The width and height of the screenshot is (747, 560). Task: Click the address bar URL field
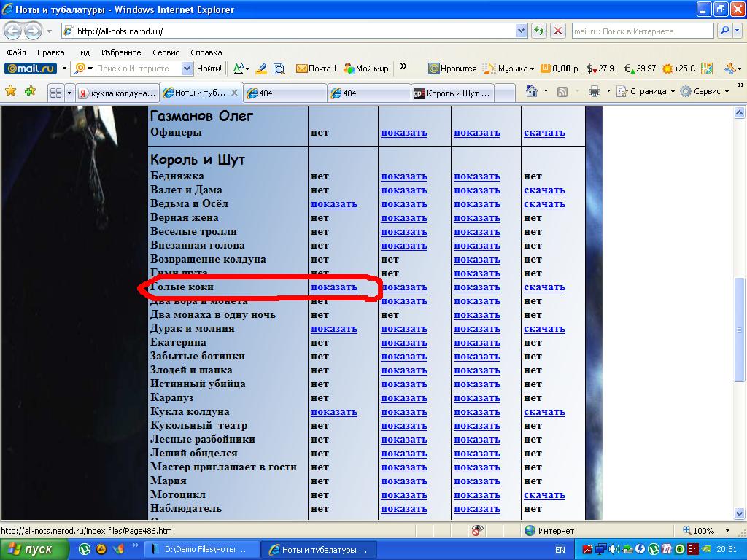pos(295,31)
